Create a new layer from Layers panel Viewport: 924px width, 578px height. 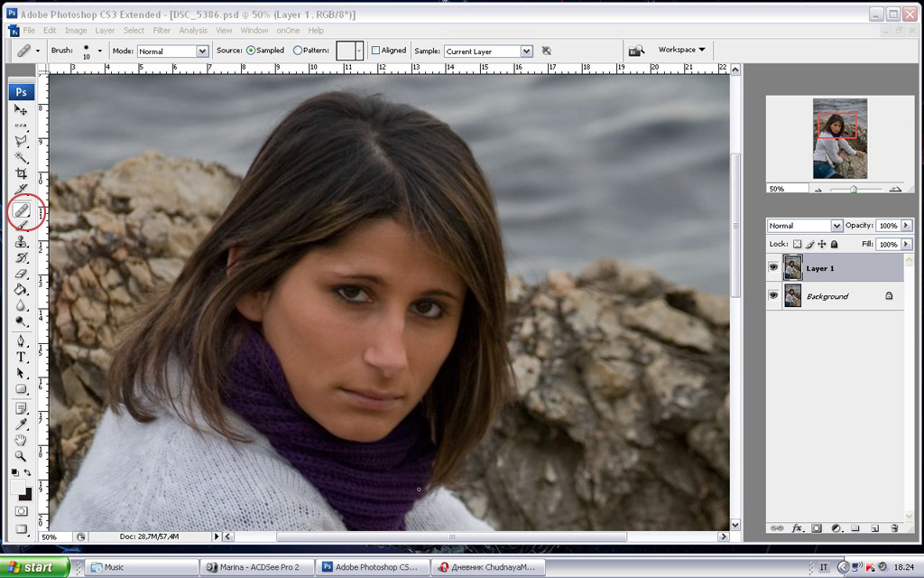(x=874, y=527)
